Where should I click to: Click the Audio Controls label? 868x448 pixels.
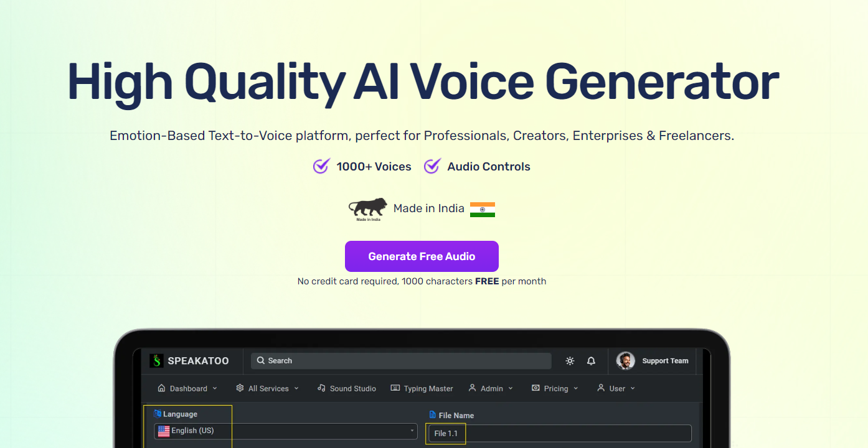489,167
